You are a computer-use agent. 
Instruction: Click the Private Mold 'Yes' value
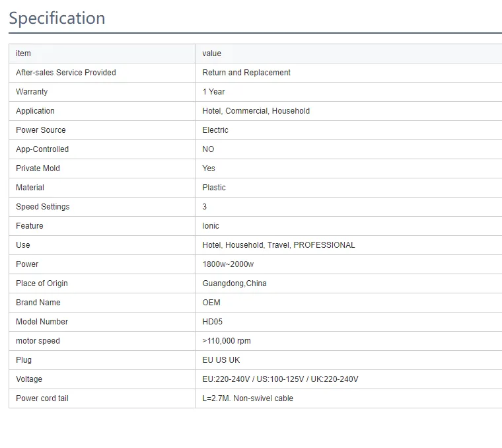[x=209, y=168]
